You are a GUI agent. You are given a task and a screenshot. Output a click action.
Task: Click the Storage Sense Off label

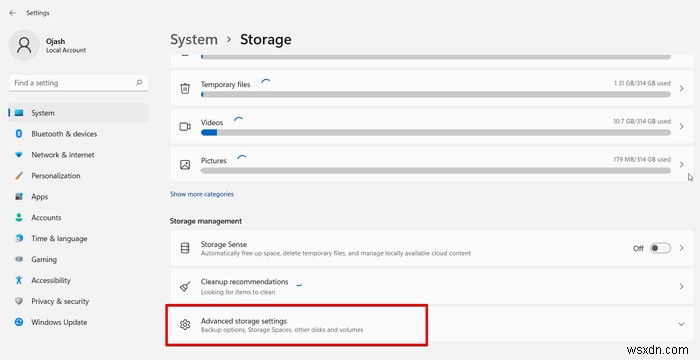point(638,248)
